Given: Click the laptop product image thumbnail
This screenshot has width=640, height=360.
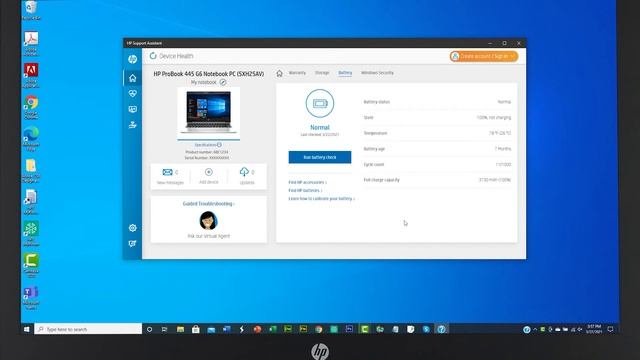Looking at the screenshot, I should [x=209, y=113].
